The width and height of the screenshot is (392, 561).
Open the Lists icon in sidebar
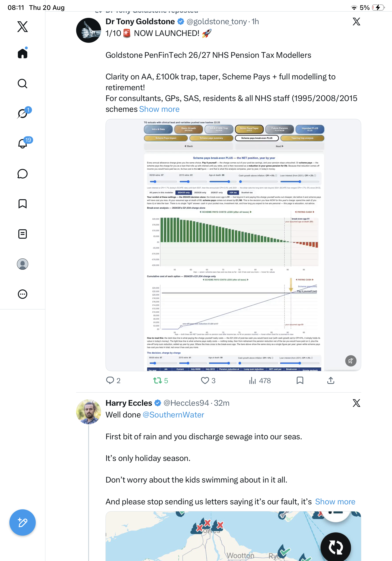coord(23,234)
